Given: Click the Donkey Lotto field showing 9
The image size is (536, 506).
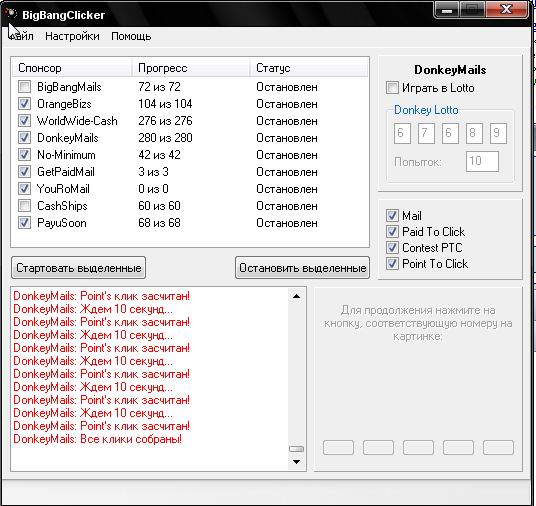Looking at the screenshot, I should [498, 133].
